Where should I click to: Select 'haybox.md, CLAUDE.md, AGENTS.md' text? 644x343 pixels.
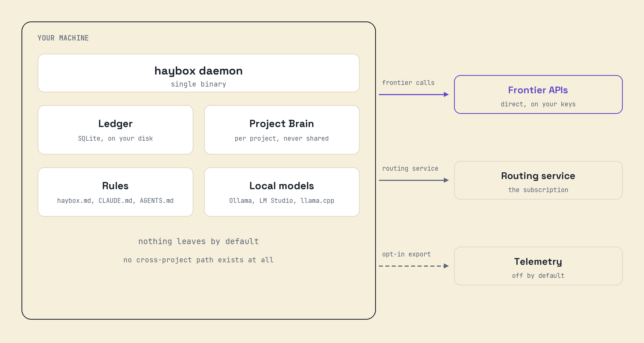(115, 201)
